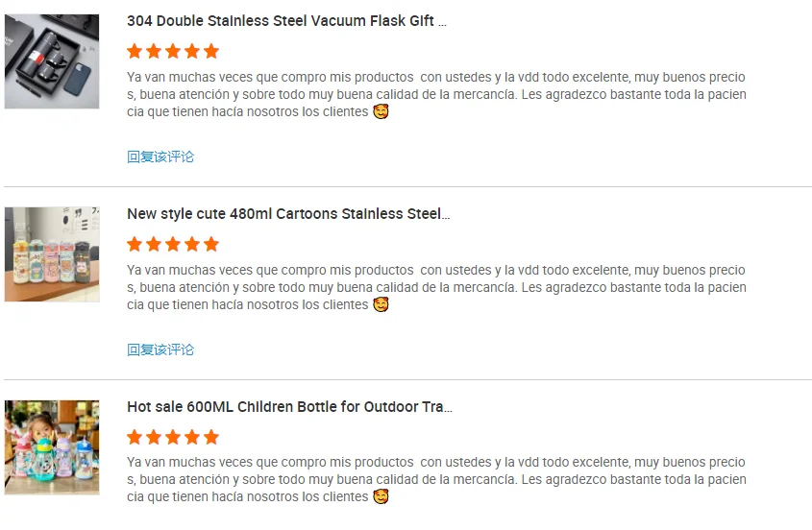Click the Vacuum Flask review text
The height and width of the screenshot is (530, 812).
click(x=436, y=94)
